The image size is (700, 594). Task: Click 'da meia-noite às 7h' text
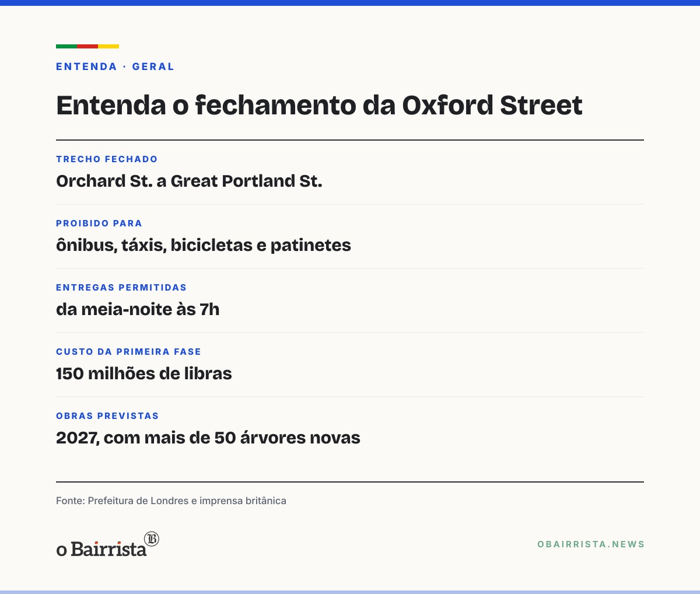[x=138, y=309]
